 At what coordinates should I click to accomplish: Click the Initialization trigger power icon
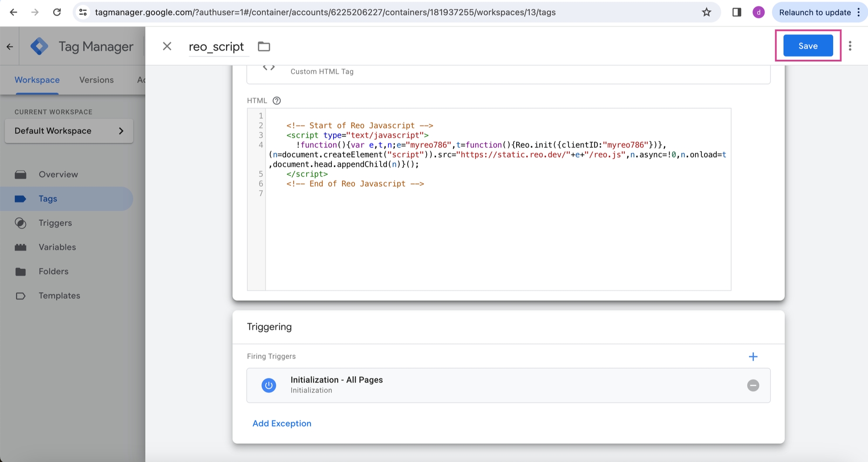[269, 385]
